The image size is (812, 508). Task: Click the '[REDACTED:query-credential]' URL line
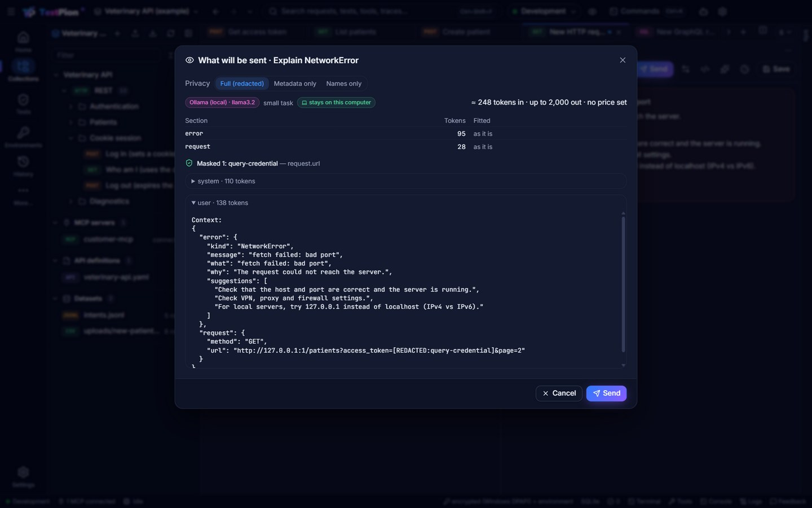pyautogui.click(x=366, y=351)
